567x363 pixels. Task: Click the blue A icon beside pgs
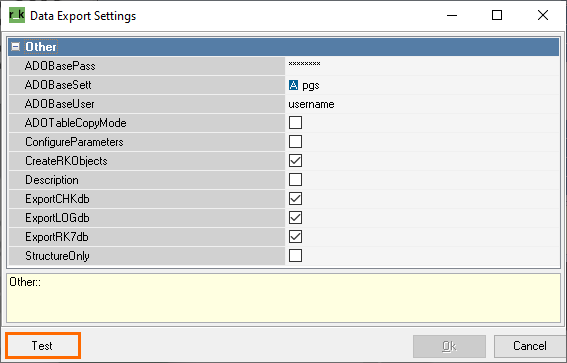[x=293, y=85]
